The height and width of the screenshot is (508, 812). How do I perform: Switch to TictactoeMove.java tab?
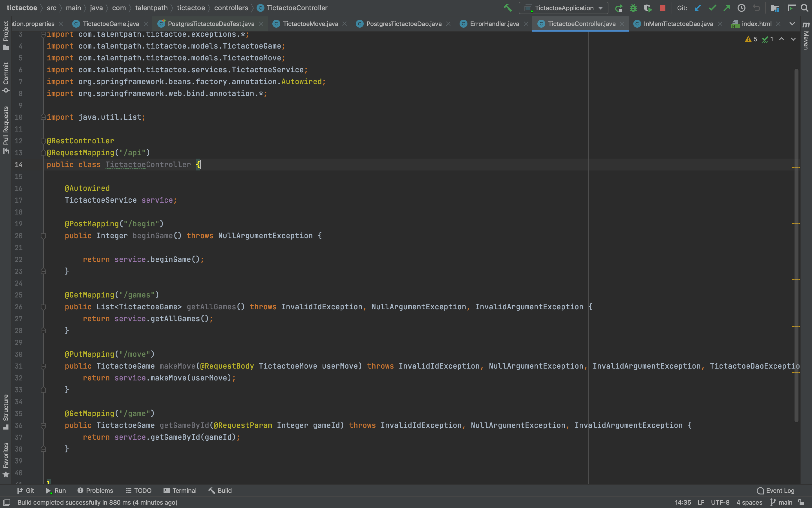[x=310, y=23]
